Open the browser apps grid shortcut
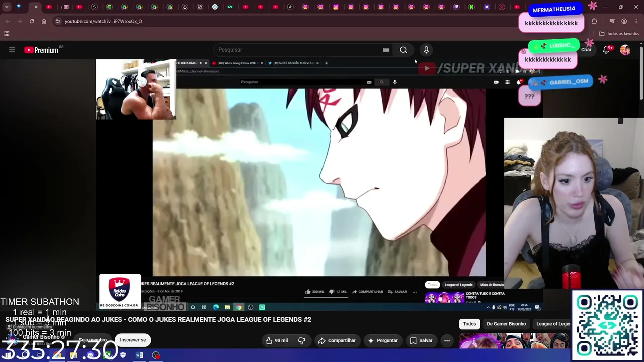Screen dimensions: 644x362 [7, 34]
